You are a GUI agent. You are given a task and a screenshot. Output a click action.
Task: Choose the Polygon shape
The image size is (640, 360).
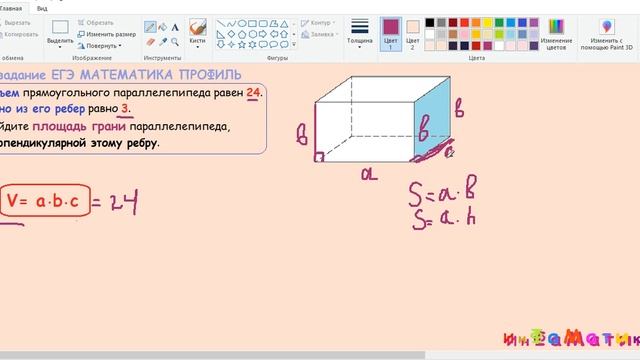pos(274,24)
